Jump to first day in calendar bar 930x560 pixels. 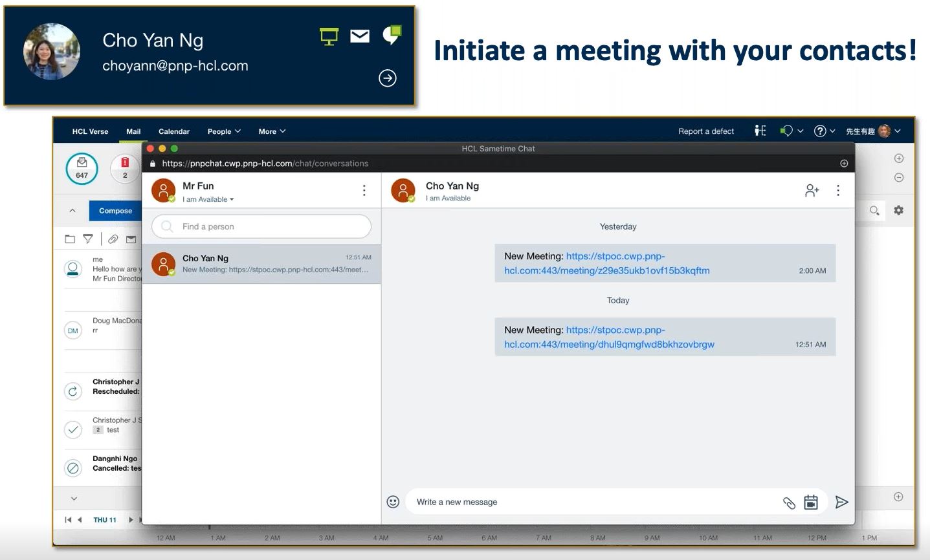[68, 520]
